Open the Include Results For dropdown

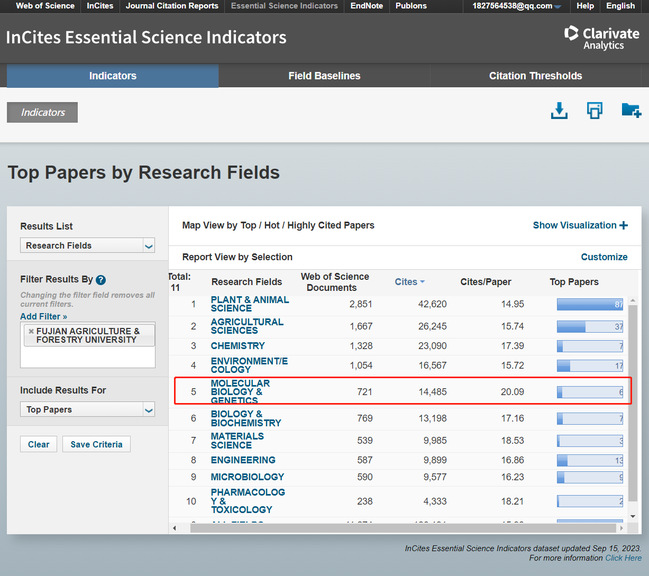[88, 409]
